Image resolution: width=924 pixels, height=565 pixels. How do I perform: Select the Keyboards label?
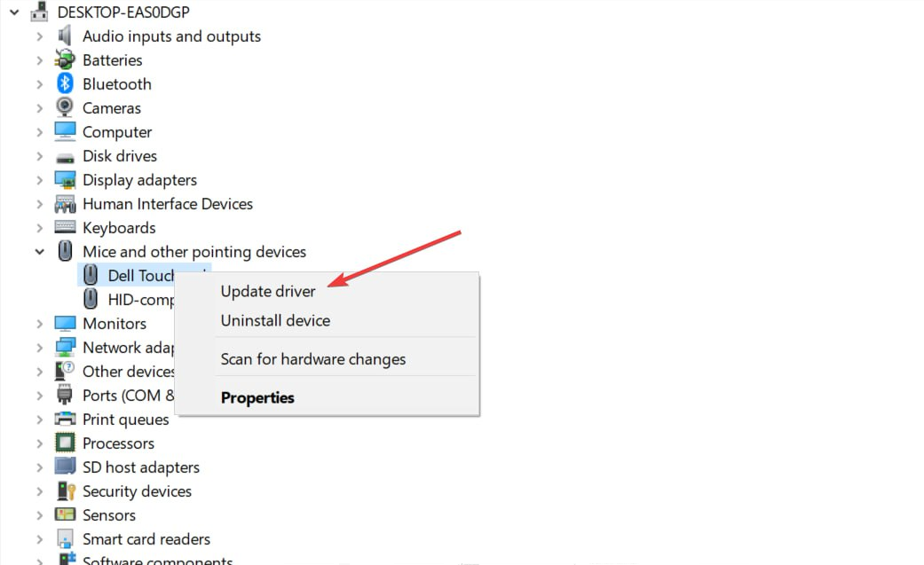(119, 228)
